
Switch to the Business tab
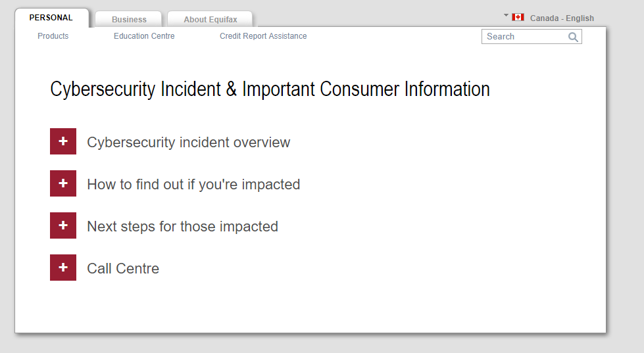coord(129,20)
